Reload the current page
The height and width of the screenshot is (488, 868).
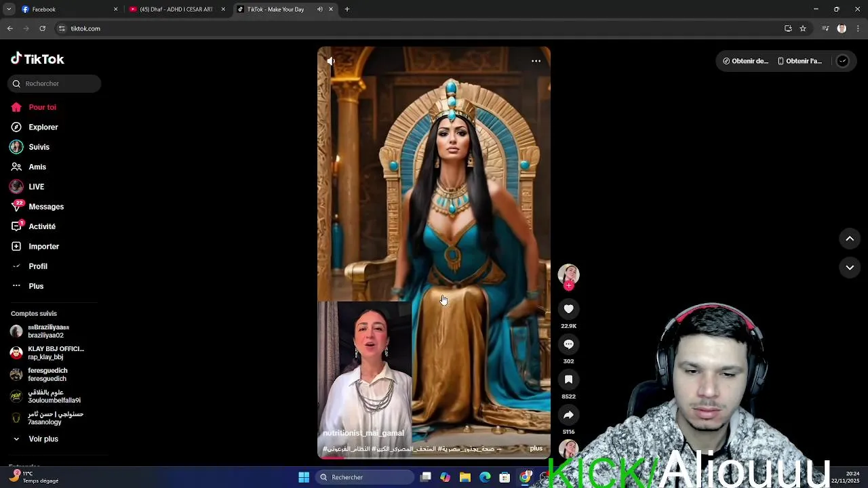(x=42, y=28)
